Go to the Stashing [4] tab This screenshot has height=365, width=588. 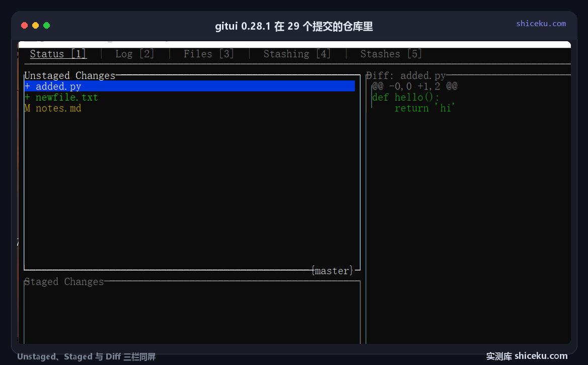(297, 54)
